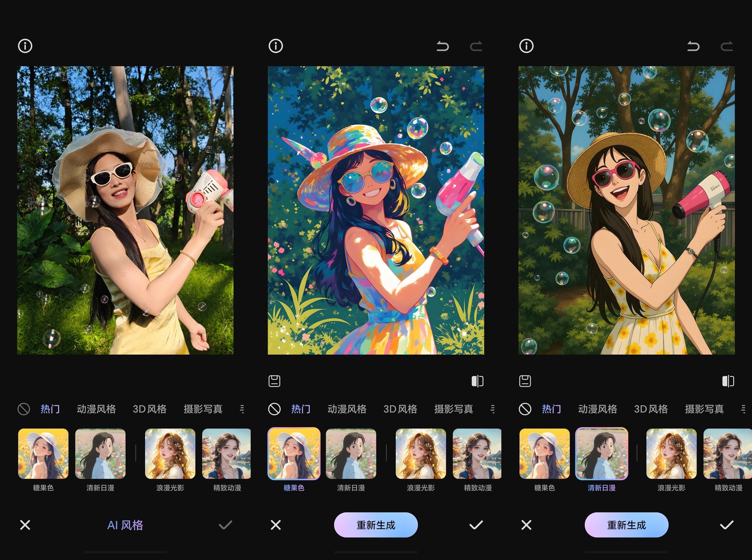
Task: Cancel with the X icon on left screen
Action: point(25,525)
